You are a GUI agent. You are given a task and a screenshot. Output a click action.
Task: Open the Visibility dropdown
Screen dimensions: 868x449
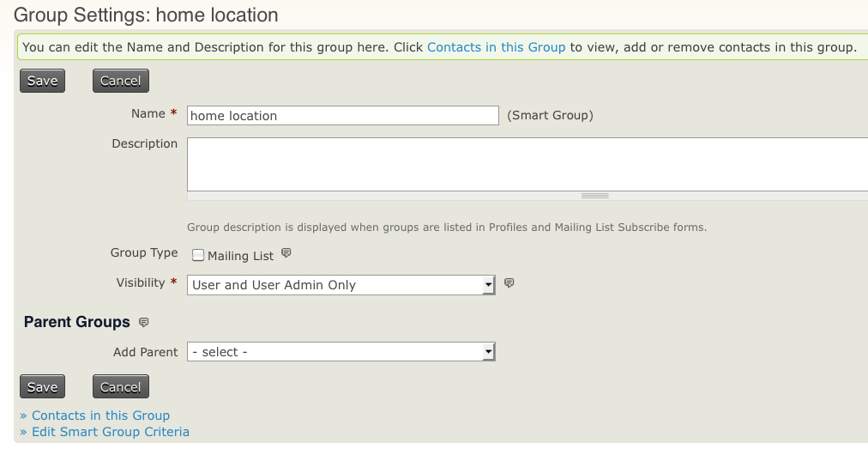coord(341,285)
